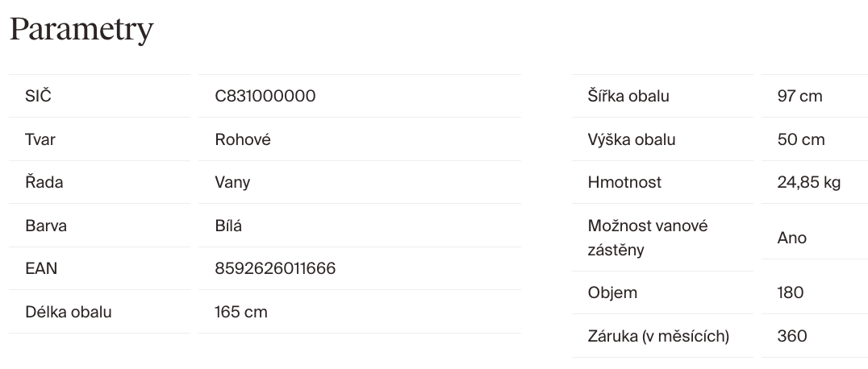Click the Rohové shape value
The height and width of the screenshot is (369, 868).
[242, 139]
